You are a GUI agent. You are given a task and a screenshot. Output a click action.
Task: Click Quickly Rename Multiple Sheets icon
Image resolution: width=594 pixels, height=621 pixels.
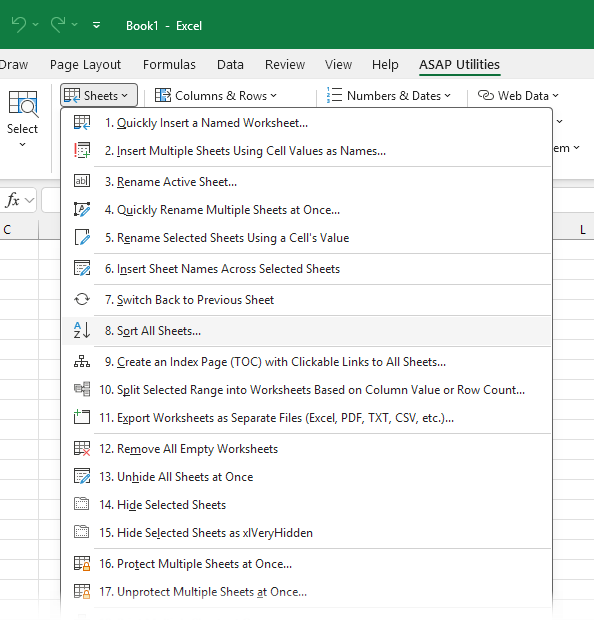click(x=82, y=209)
